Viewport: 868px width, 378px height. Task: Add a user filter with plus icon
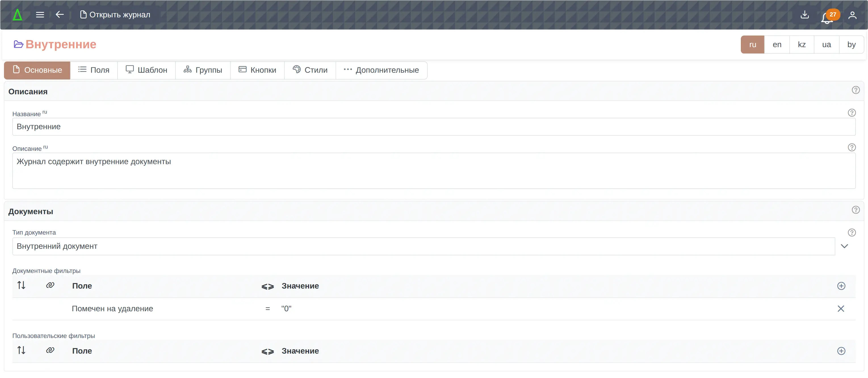coord(841,351)
